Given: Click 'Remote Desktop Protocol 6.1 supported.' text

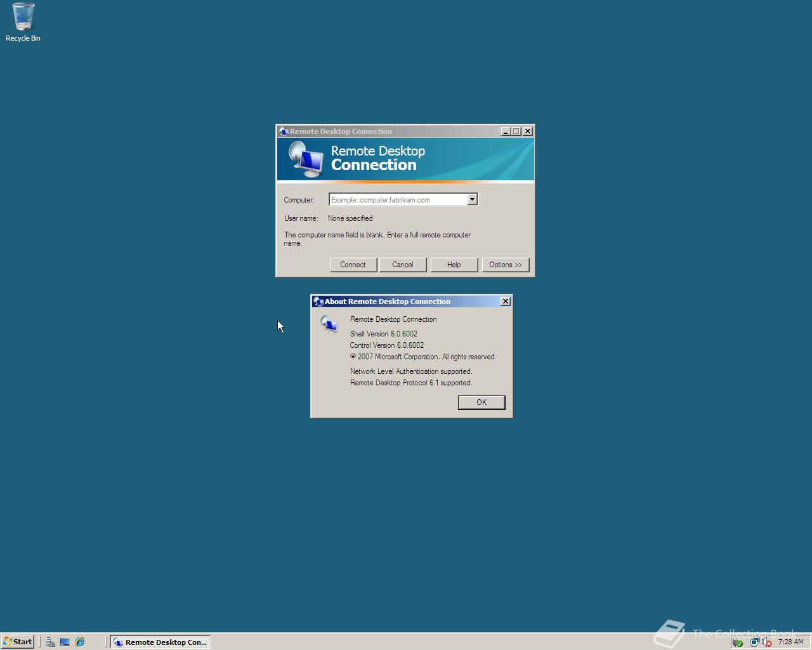Looking at the screenshot, I should [x=411, y=383].
